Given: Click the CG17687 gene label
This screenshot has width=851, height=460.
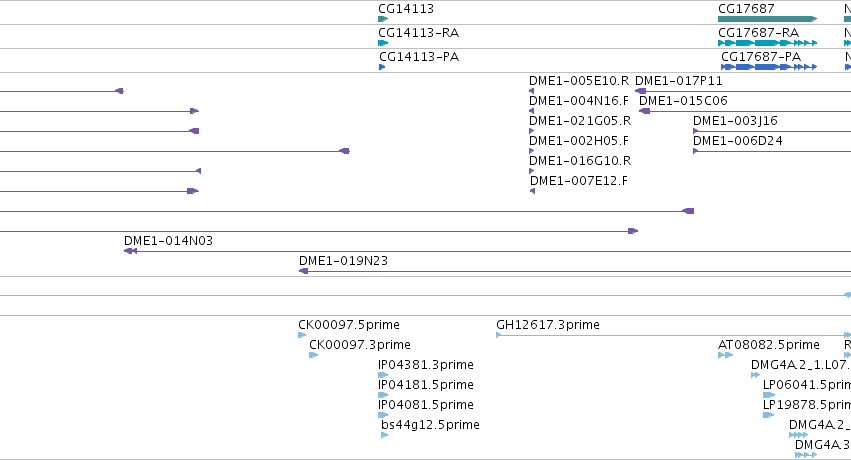Looking at the screenshot, I should coord(746,9).
